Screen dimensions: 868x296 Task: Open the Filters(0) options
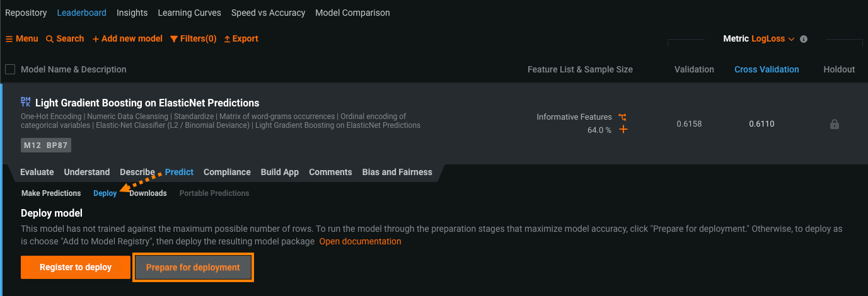point(193,38)
